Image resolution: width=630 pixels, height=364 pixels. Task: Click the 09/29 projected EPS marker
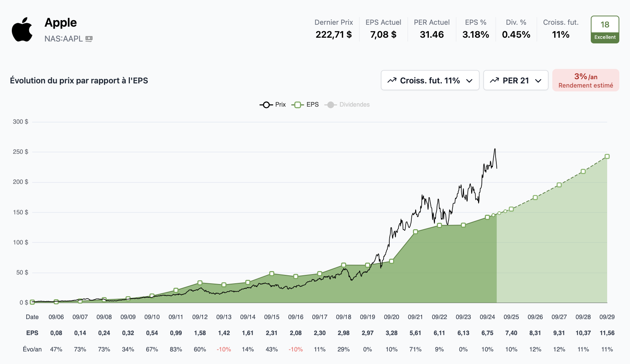607,156
